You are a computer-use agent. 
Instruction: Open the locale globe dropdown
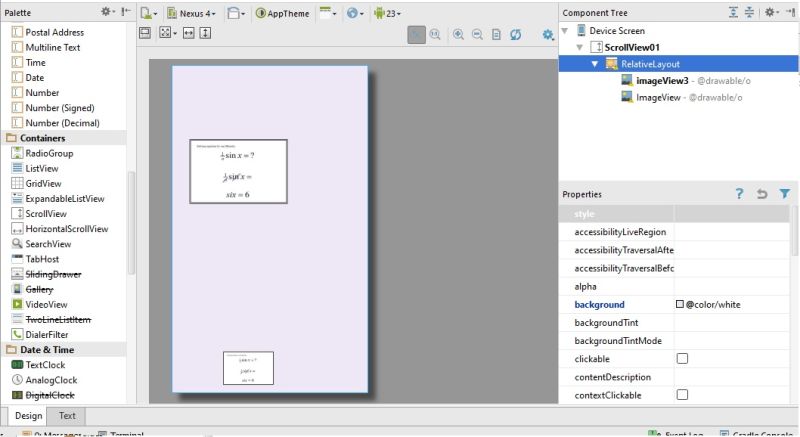(355, 13)
